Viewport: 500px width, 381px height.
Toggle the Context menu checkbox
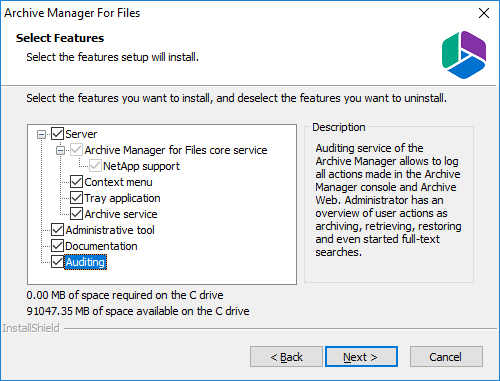(76, 182)
